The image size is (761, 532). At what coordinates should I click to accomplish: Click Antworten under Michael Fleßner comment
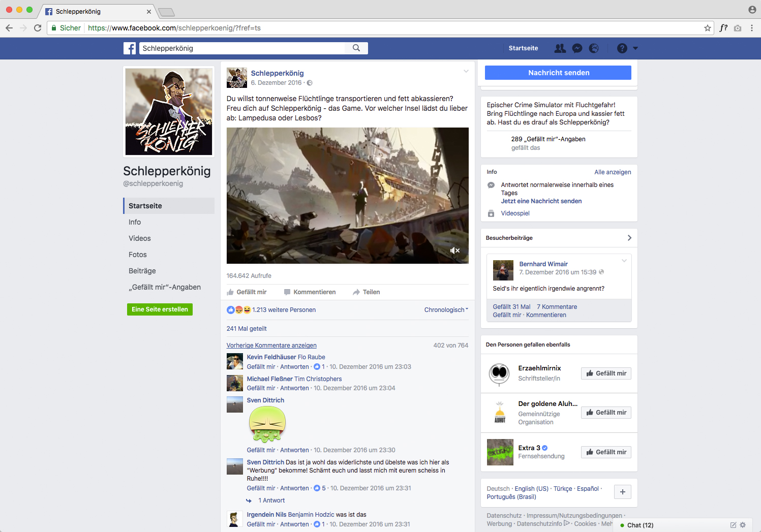coord(294,388)
